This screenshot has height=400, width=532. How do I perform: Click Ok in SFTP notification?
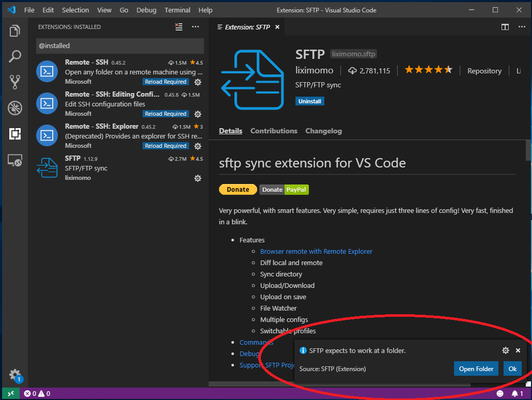coord(512,369)
